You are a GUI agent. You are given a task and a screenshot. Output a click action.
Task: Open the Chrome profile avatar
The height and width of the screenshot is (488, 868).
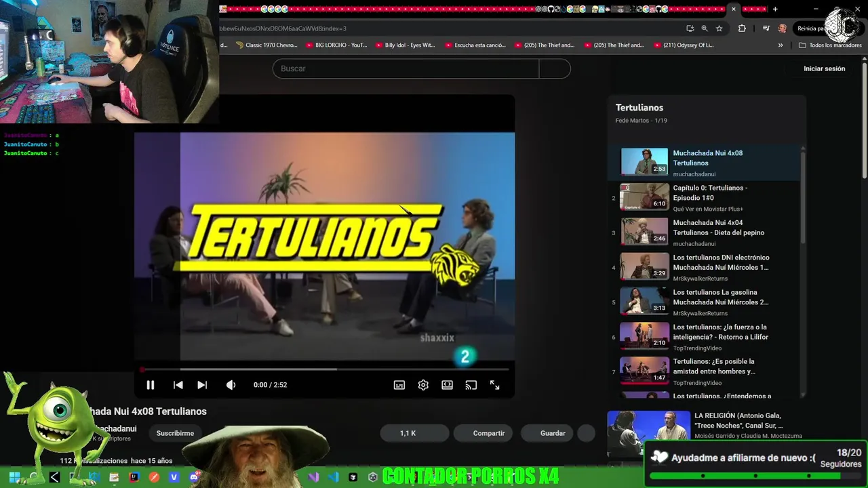(x=783, y=28)
